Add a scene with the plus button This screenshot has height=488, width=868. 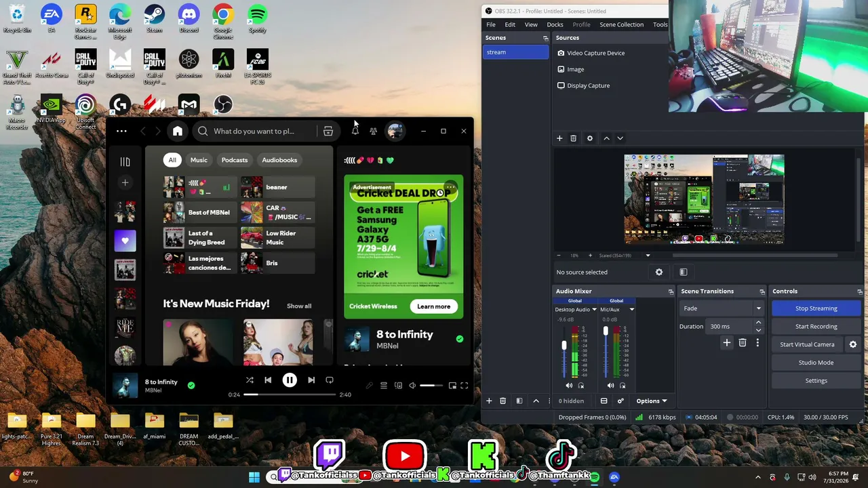point(489,401)
